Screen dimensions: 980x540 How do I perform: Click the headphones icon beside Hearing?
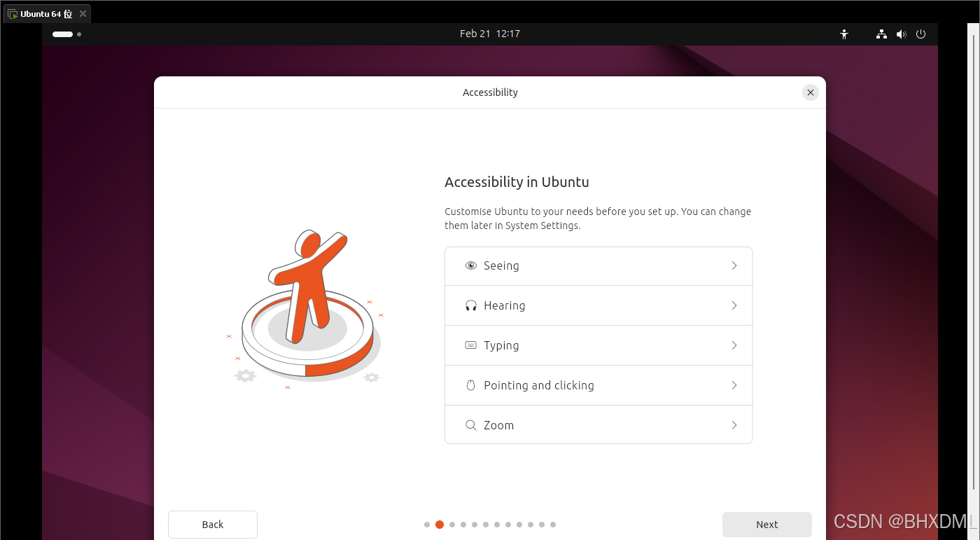(471, 305)
